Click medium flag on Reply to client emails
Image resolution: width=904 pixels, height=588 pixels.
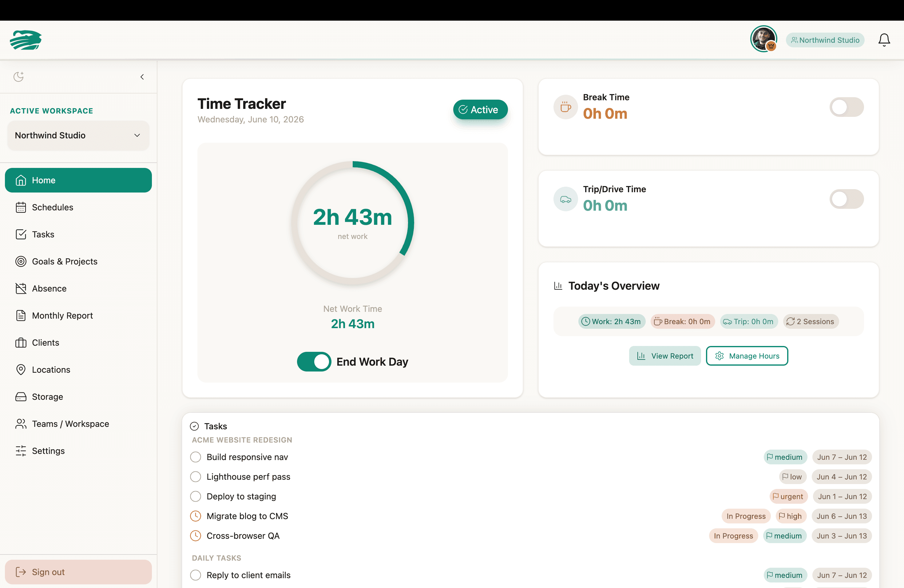click(x=785, y=575)
